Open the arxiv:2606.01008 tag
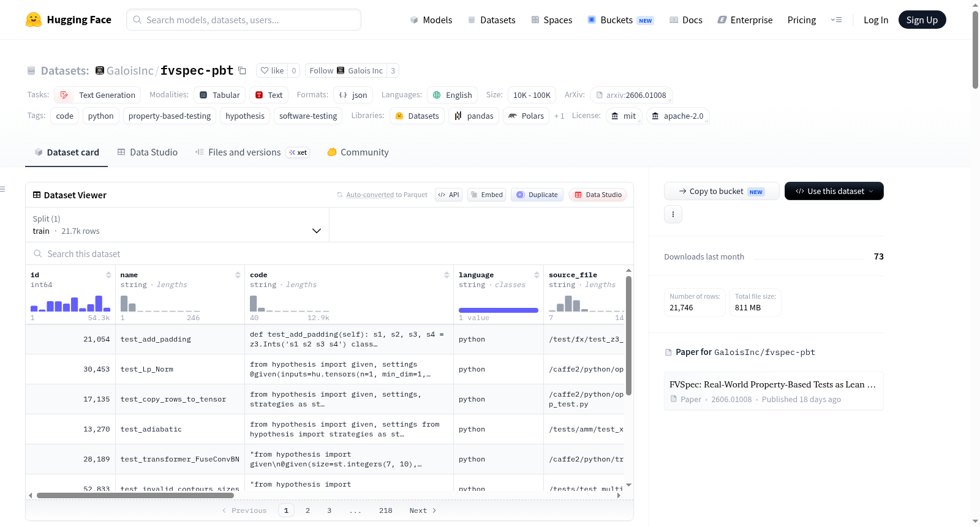The height and width of the screenshot is (527, 980). [x=631, y=95]
